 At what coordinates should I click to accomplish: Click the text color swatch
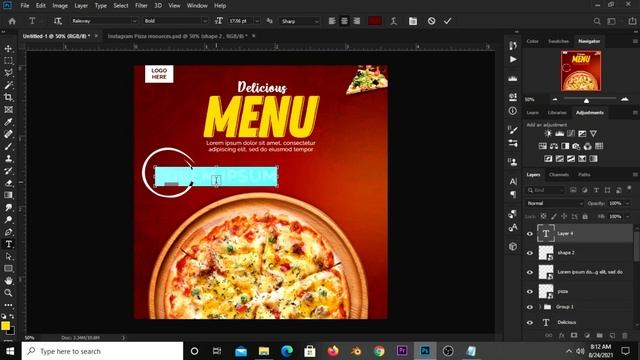click(375, 21)
